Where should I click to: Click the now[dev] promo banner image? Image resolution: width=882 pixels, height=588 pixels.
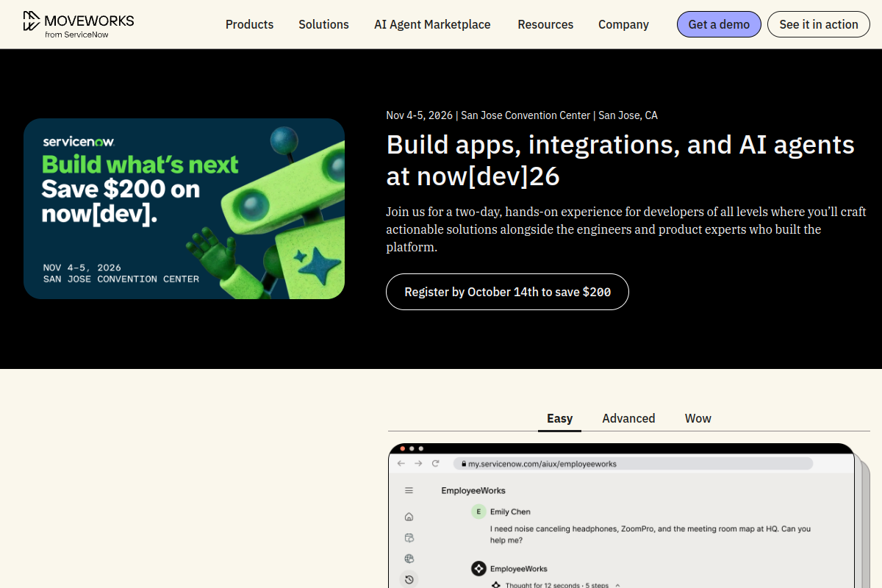click(184, 209)
